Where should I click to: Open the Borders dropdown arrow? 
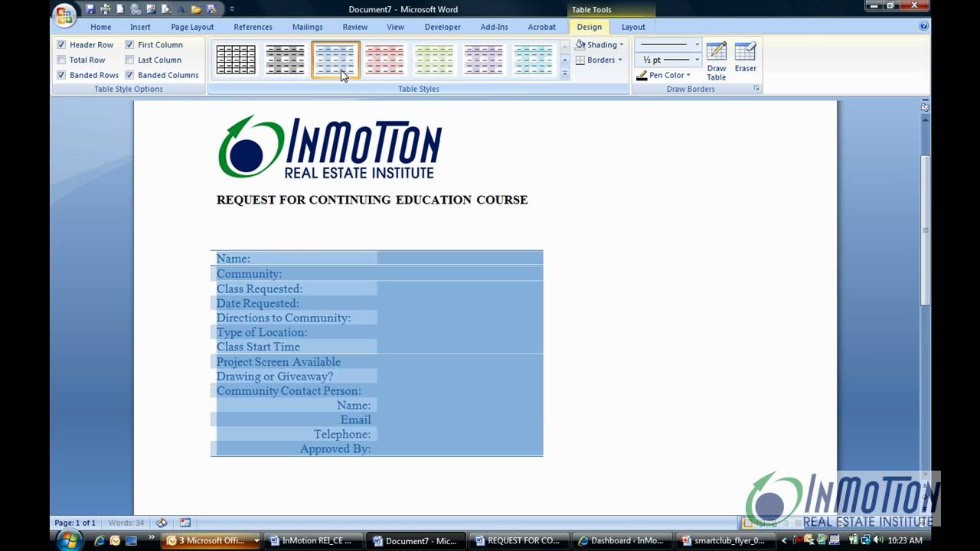click(x=619, y=60)
